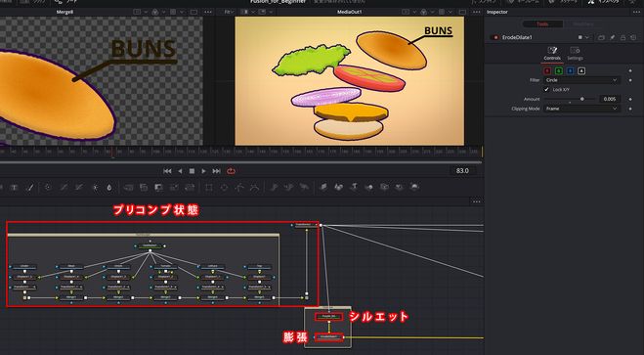This screenshot has height=355, width=644.
Task: Click the red Loop playback button
Action: coord(231,171)
